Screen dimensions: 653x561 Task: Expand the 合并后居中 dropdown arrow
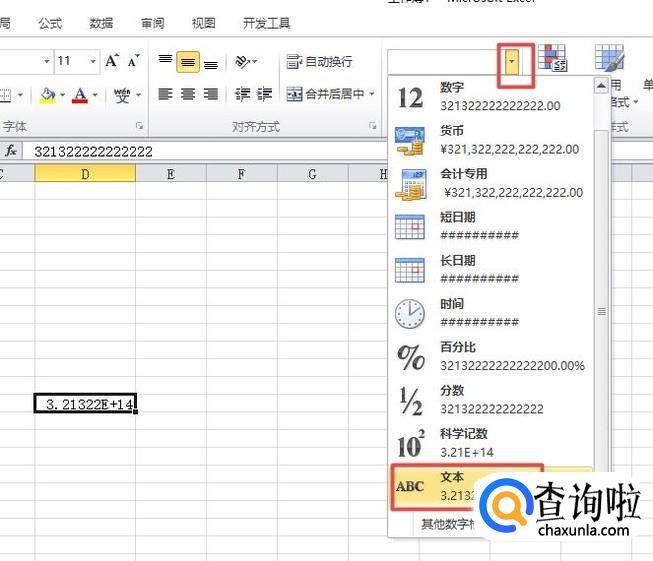point(371,94)
